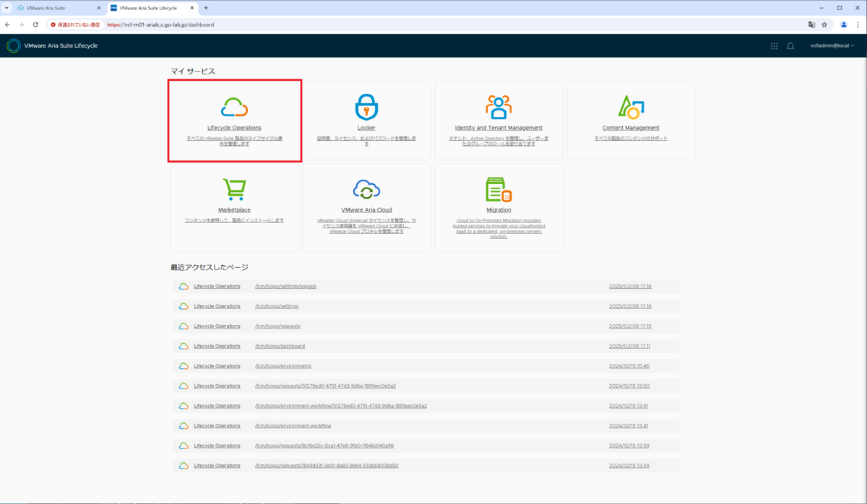Click the Migration card description text
The width and height of the screenshot is (867, 504).
[x=499, y=228]
